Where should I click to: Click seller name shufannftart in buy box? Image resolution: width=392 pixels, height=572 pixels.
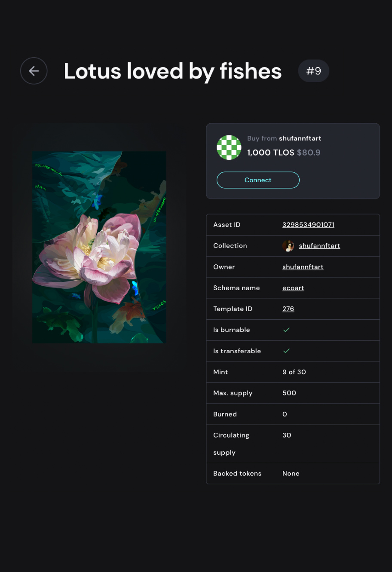click(x=300, y=138)
